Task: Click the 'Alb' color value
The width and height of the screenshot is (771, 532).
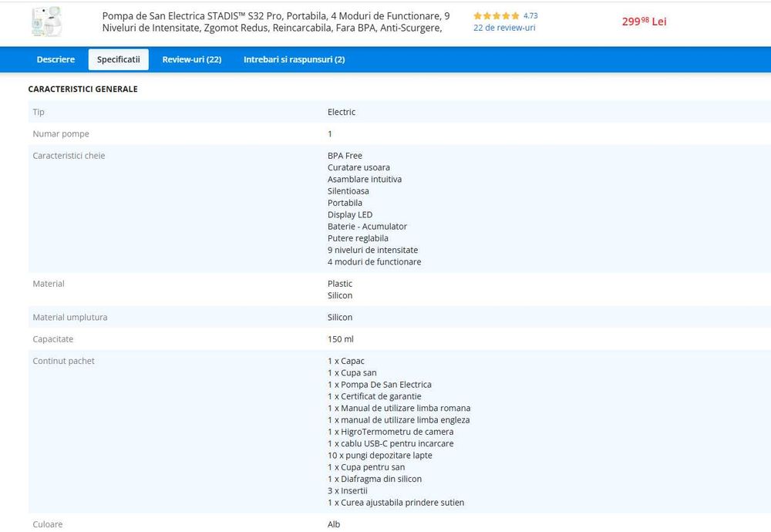Action: [x=333, y=524]
